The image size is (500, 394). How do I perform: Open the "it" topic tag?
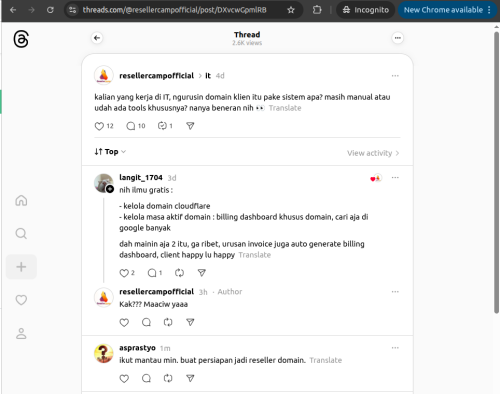coord(208,76)
